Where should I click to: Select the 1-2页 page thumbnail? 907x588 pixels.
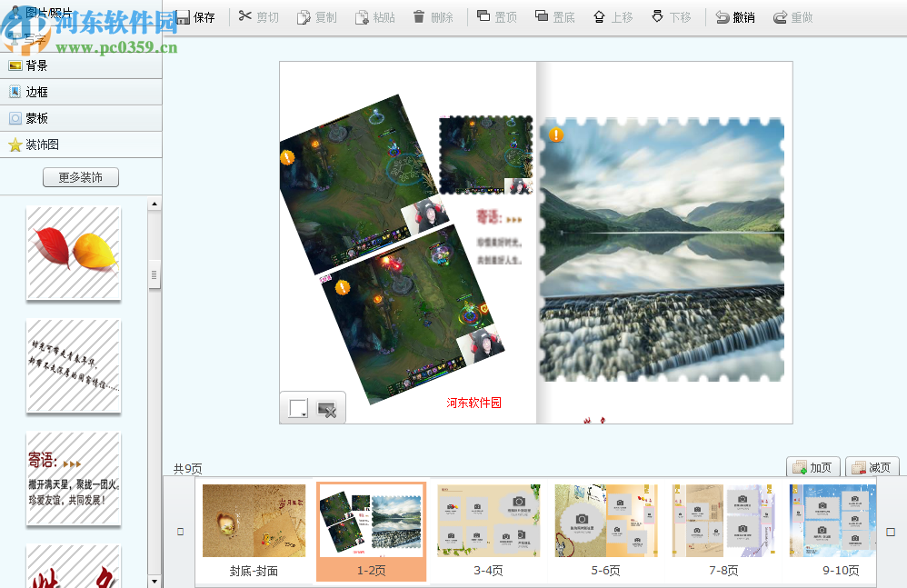(372, 531)
